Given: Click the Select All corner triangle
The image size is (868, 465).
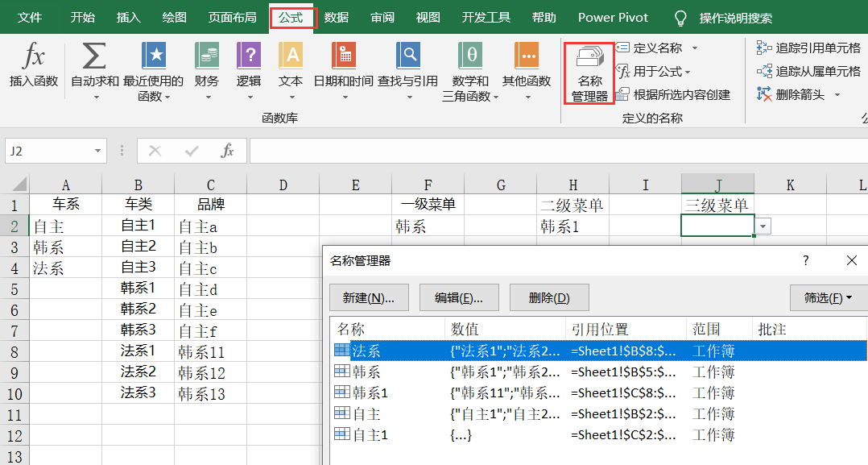Looking at the screenshot, I should point(19,185).
